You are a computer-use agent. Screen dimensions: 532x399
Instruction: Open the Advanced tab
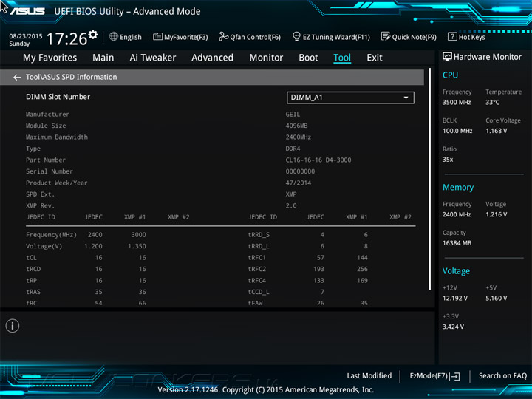(x=212, y=58)
